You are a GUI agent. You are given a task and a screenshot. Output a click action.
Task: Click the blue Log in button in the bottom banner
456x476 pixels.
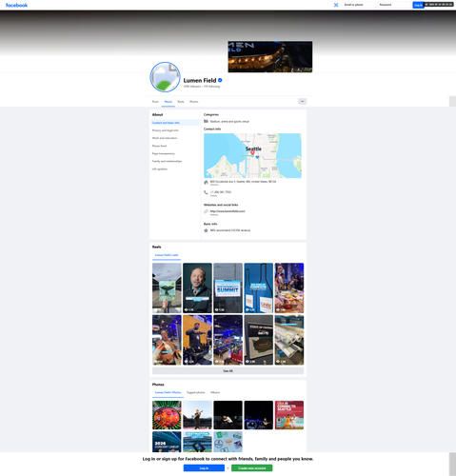pyautogui.click(x=204, y=468)
